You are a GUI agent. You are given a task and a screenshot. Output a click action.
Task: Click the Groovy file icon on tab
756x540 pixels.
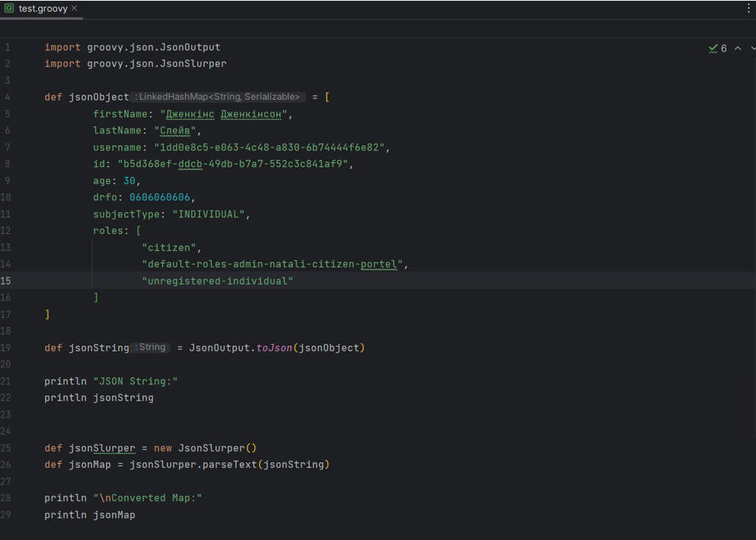pyautogui.click(x=10, y=8)
